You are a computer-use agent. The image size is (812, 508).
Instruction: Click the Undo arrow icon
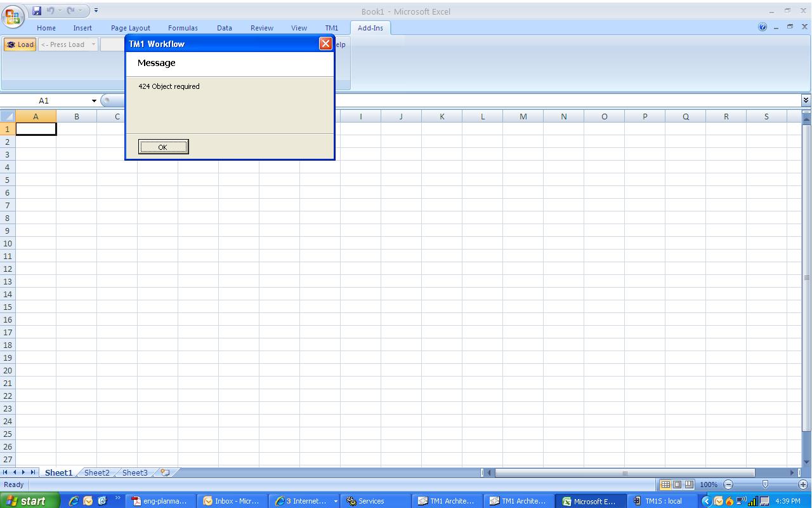click(x=51, y=11)
